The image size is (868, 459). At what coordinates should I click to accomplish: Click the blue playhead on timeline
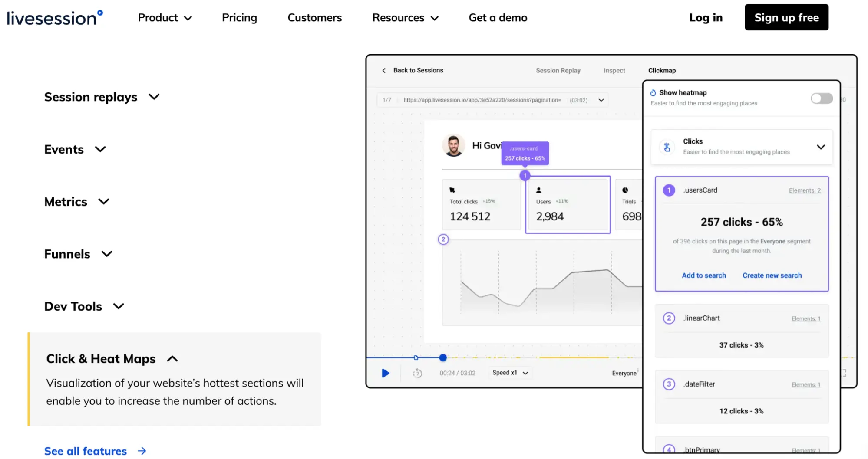[x=443, y=357]
